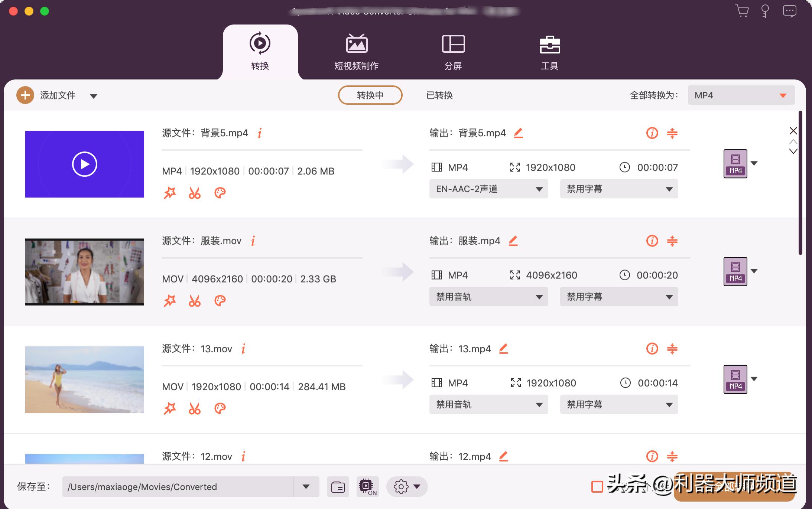
Task: Trim 服装.mov using the scissors icon
Action: pyautogui.click(x=195, y=300)
